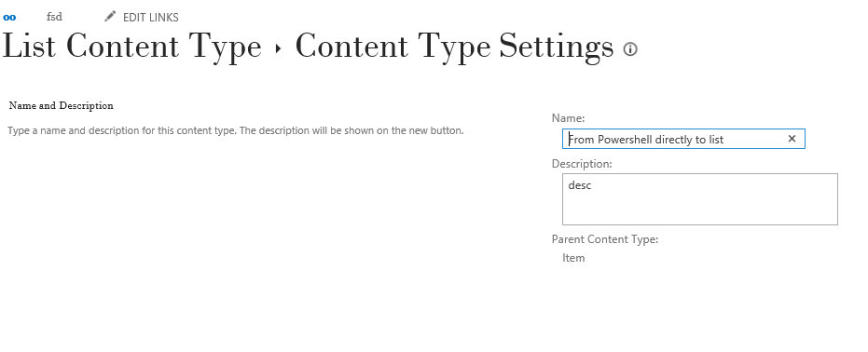Place cursor at the word From in the Name field
This screenshot has width=868, height=352.
coord(581,140)
